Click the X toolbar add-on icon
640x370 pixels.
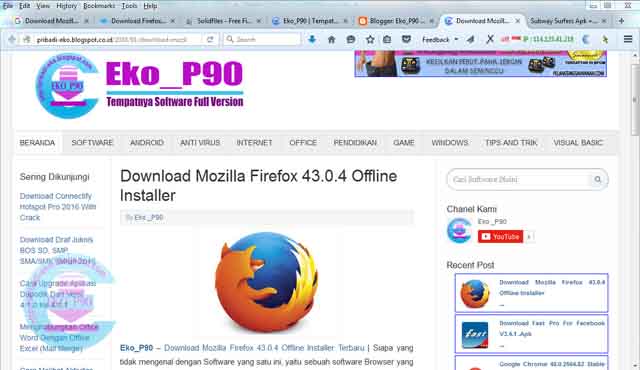[490, 40]
